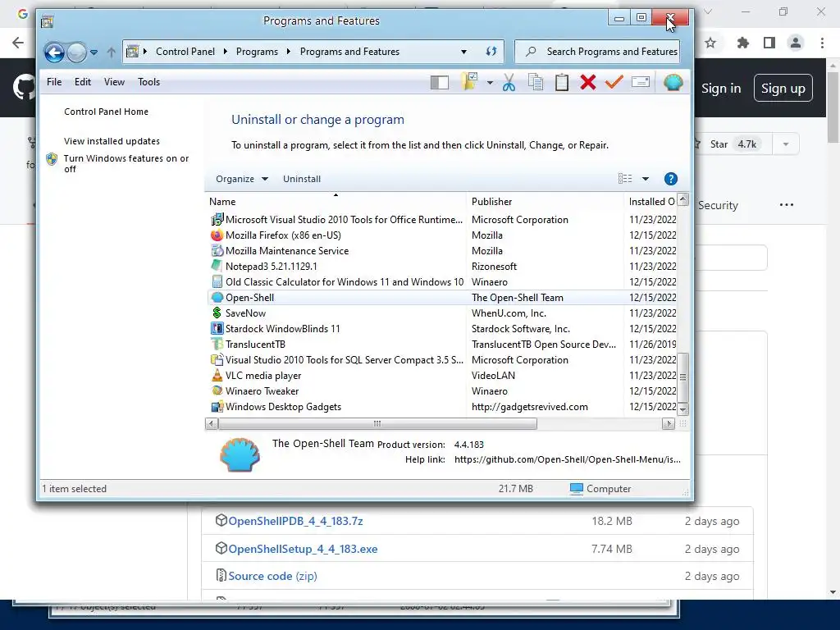
Task: Expand the Star list dropdown arrow
Action: point(786,144)
